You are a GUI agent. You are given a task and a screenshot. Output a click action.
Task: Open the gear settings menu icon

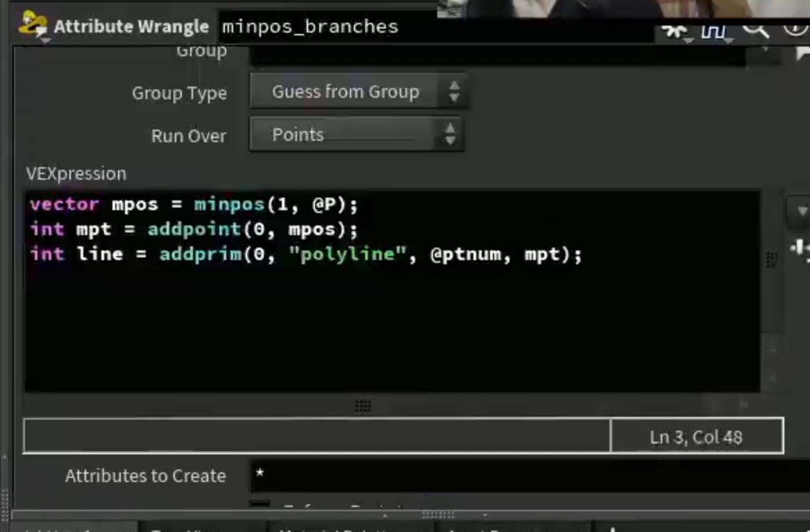674,31
